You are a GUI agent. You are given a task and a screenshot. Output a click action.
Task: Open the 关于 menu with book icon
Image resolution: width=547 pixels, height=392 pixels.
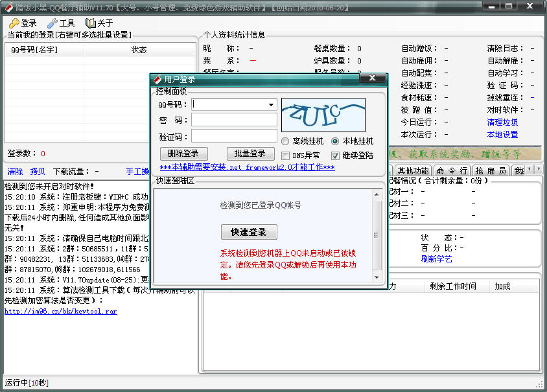[99, 23]
